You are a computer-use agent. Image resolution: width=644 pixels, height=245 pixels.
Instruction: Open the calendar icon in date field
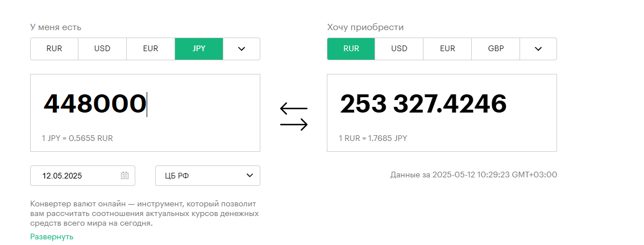click(125, 176)
